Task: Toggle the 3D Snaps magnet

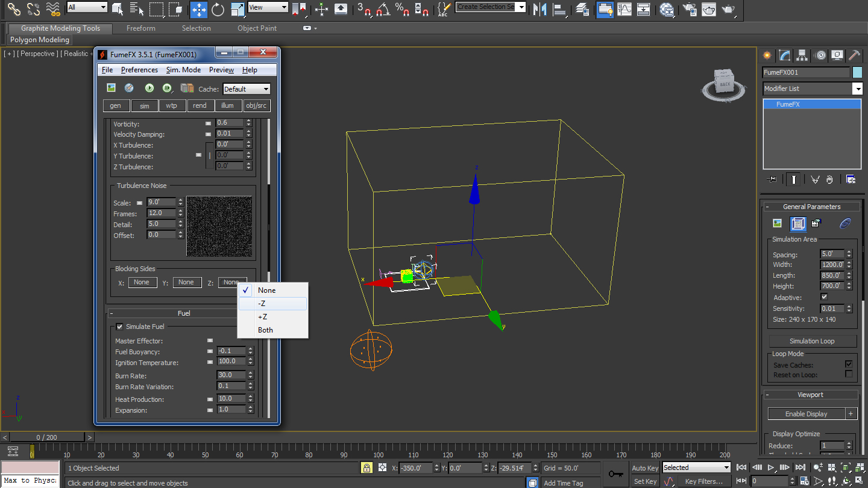Action: 363,9
